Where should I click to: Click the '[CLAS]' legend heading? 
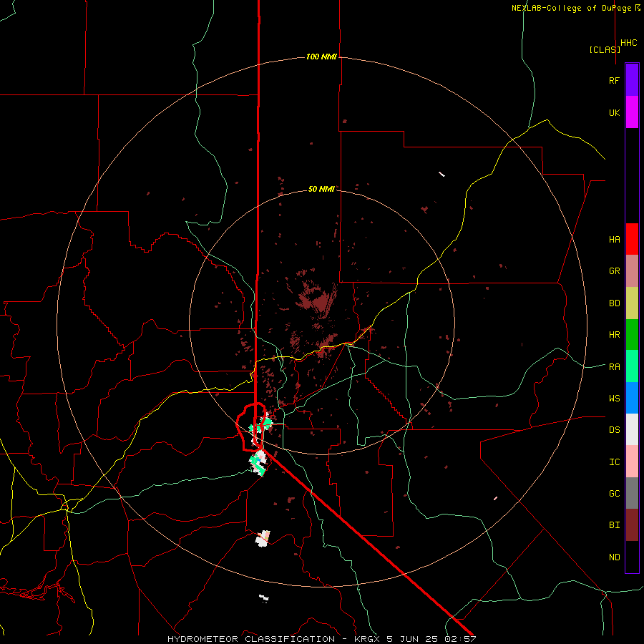[605, 49]
